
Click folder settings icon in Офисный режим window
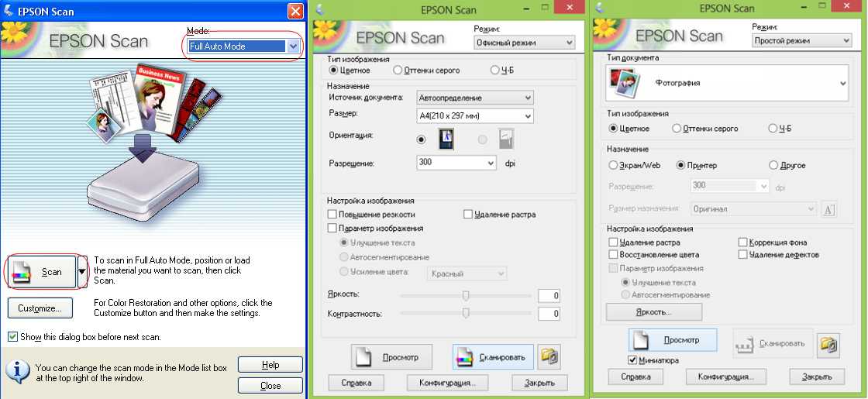coord(549,357)
